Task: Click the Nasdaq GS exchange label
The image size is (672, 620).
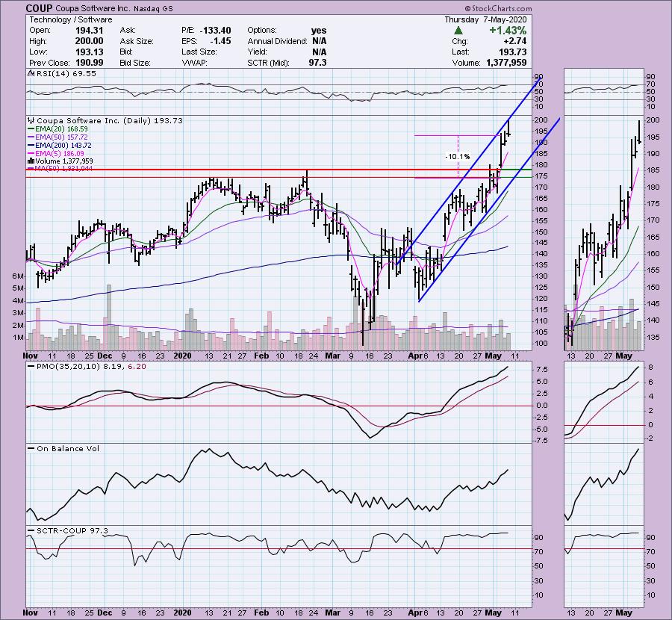Action: (153, 8)
